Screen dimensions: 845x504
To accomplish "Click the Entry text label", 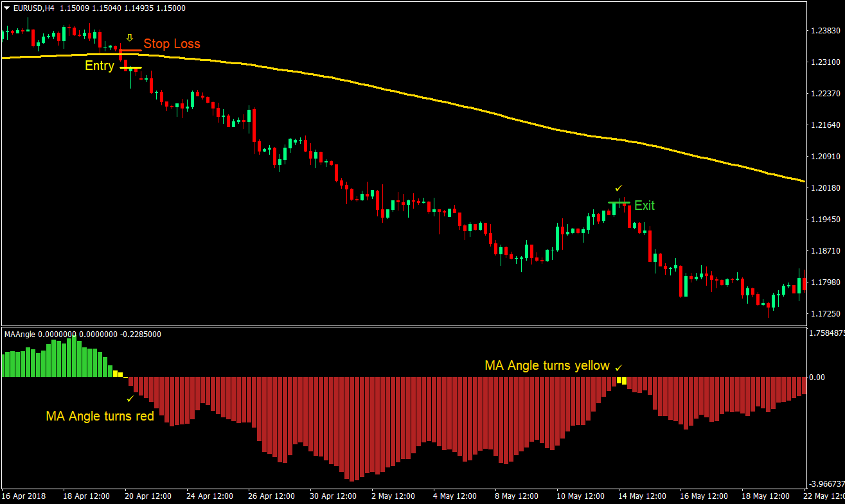I will [100, 65].
